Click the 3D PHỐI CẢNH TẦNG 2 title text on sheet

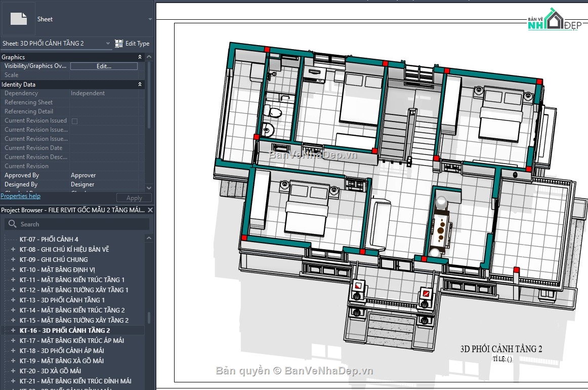tap(501, 349)
